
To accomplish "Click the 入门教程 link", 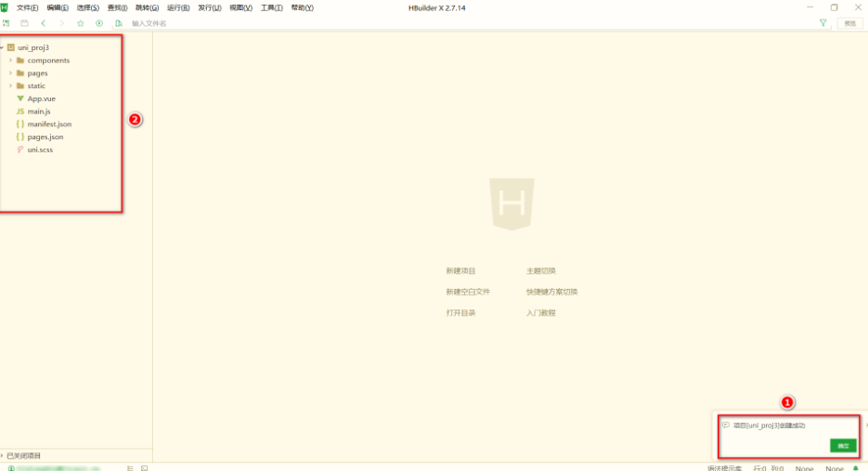I will click(541, 313).
